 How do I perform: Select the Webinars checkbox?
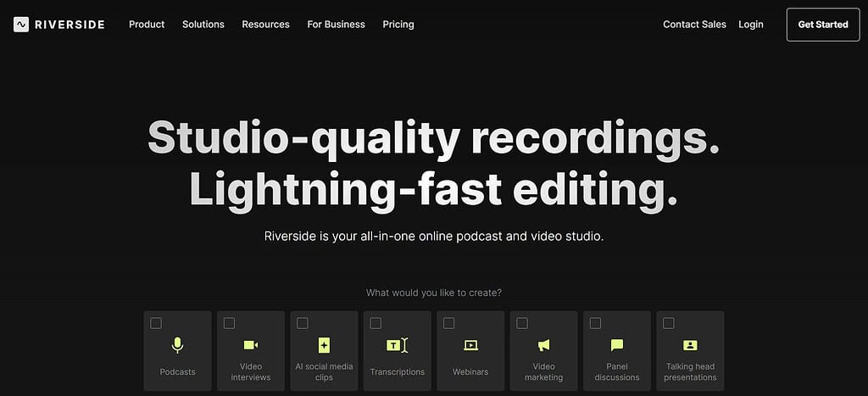449,323
